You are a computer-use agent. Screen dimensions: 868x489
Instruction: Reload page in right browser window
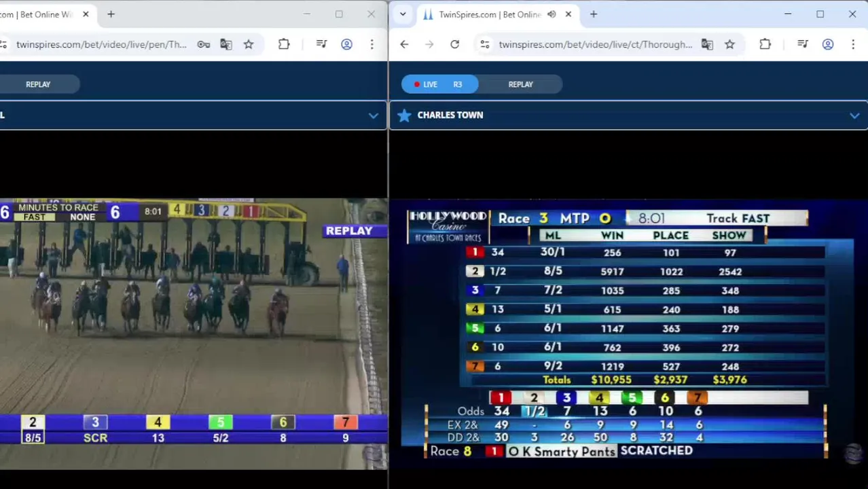[x=455, y=44]
